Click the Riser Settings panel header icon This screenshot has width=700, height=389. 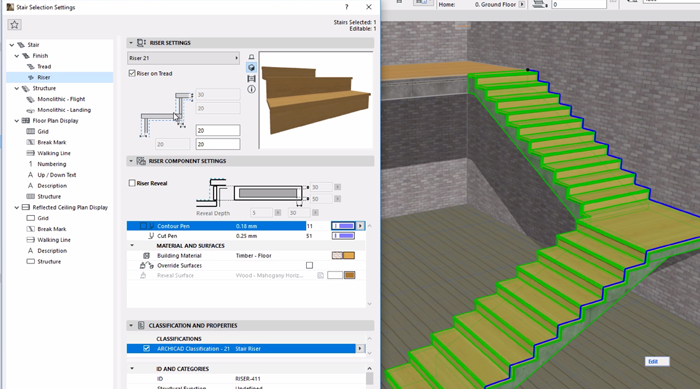click(141, 43)
